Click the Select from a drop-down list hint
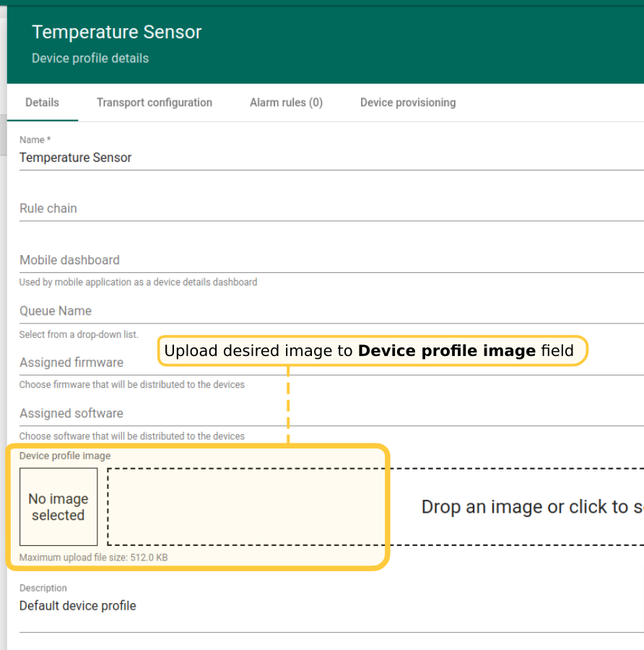Screen dimensions: 644x650 [79, 334]
